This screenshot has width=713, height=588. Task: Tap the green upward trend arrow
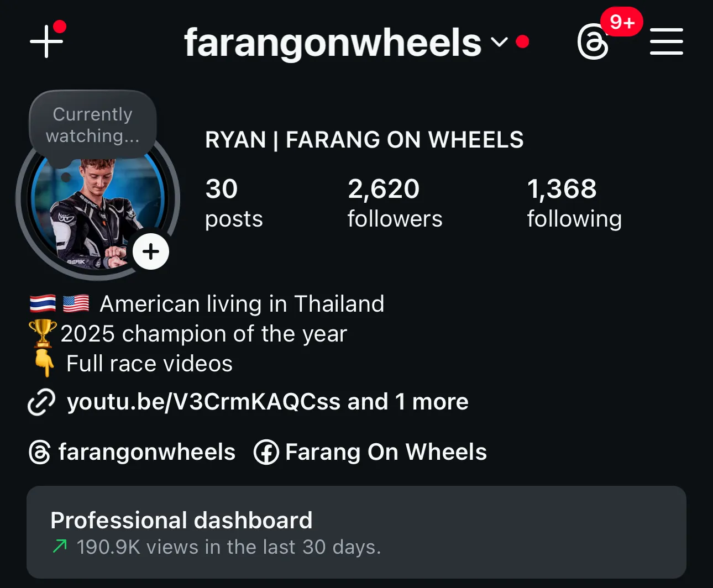[60, 546]
